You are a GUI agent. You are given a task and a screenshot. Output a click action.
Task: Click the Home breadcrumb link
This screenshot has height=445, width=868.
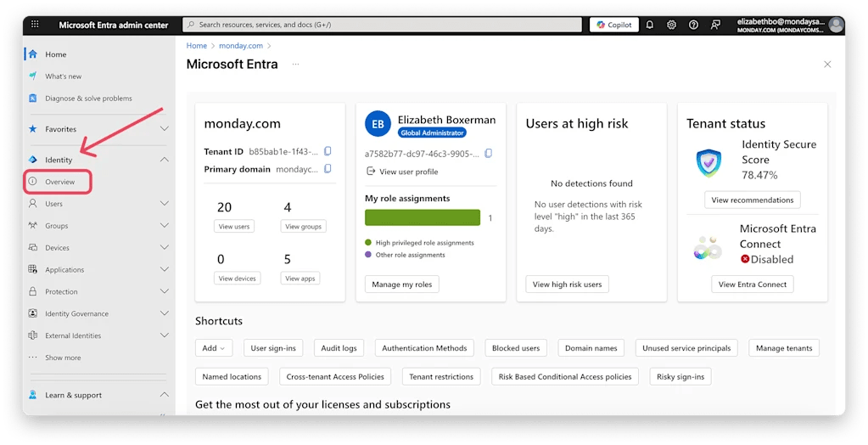pyautogui.click(x=197, y=46)
